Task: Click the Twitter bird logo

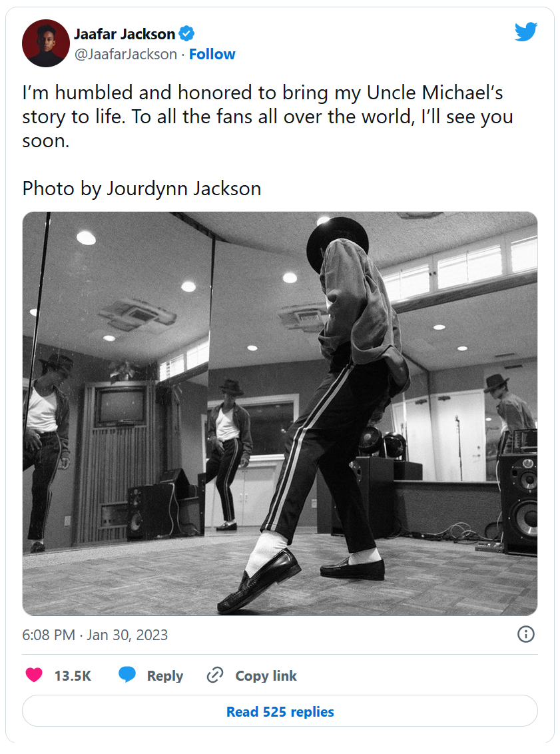Action: click(525, 31)
